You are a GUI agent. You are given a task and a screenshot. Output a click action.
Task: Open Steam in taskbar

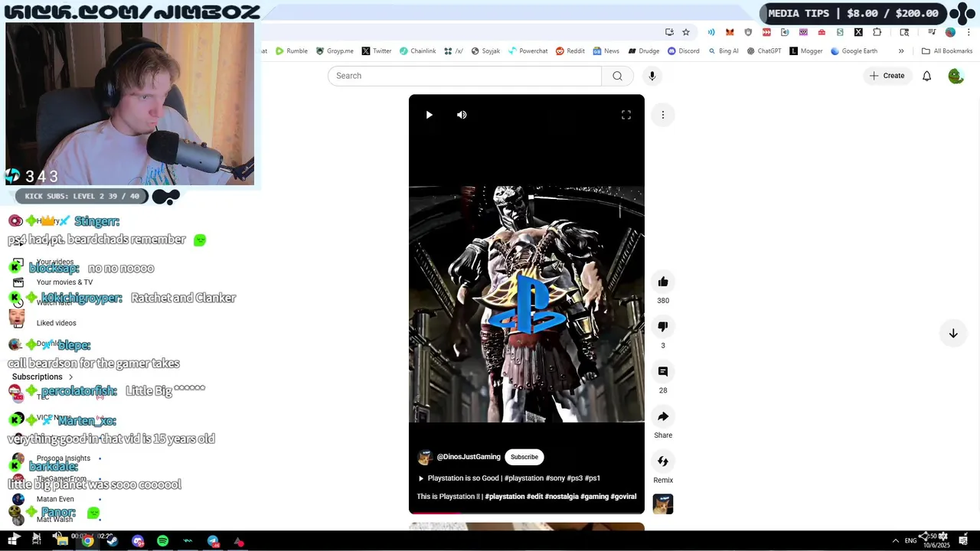point(113,541)
